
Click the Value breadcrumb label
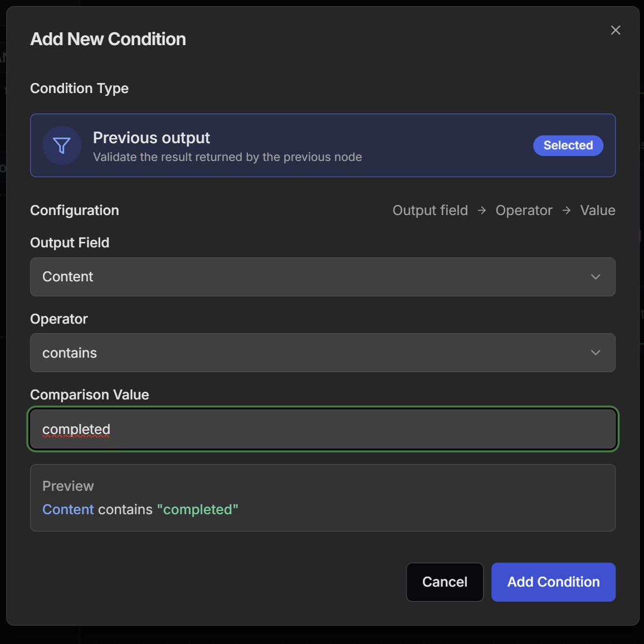click(597, 211)
